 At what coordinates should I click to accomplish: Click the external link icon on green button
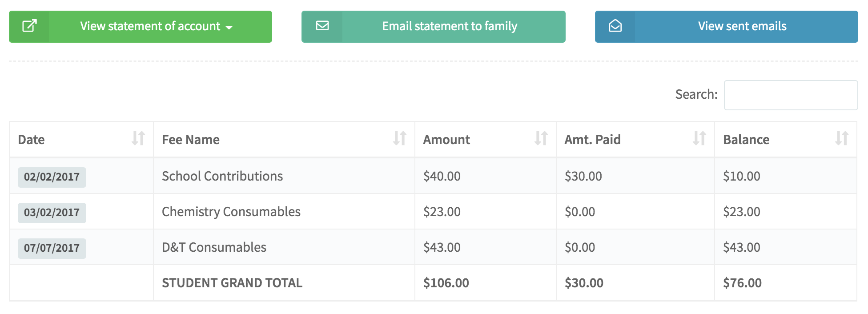point(29,26)
